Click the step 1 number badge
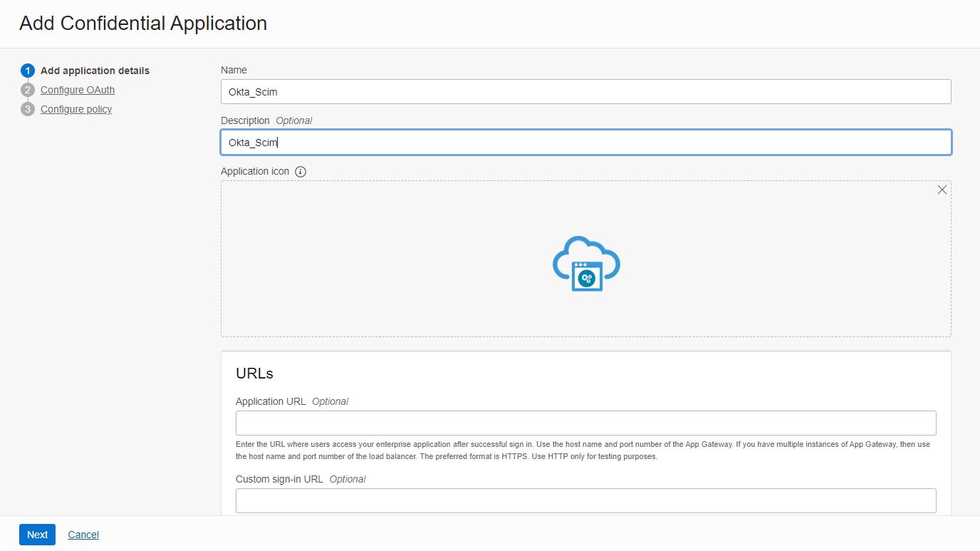Viewport: 980px width, 551px height. (x=28, y=71)
